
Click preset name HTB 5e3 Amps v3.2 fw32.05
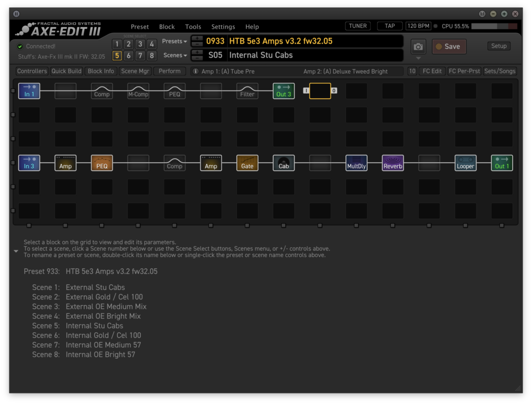coord(281,42)
